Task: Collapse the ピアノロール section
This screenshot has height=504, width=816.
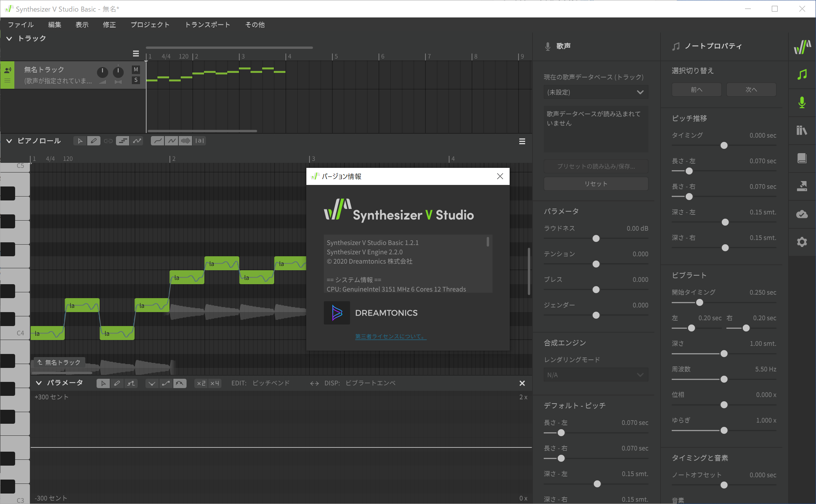Action: [x=9, y=141]
